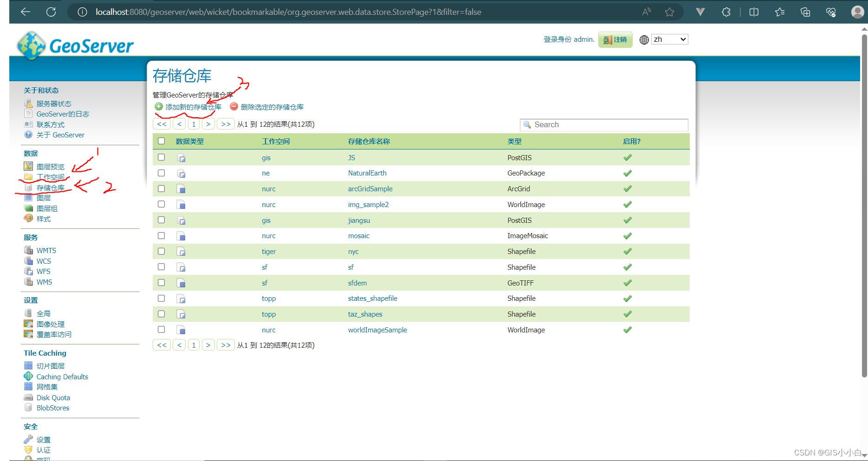Image resolution: width=868 pixels, height=461 pixels.
Task: Open the GeoServer的日志 log page icon
Action: click(x=28, y=114)
